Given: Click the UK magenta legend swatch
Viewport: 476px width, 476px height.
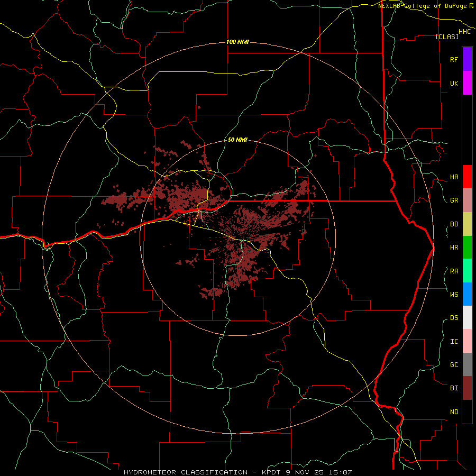Looking at the screenshot, I should click(467, 83).
